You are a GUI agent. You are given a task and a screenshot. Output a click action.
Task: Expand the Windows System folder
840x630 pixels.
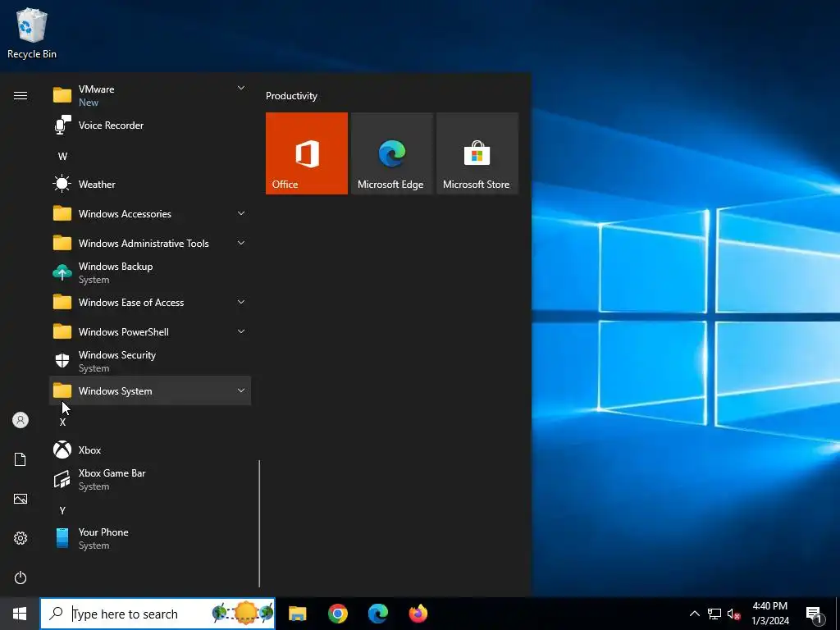click(150, 391)
